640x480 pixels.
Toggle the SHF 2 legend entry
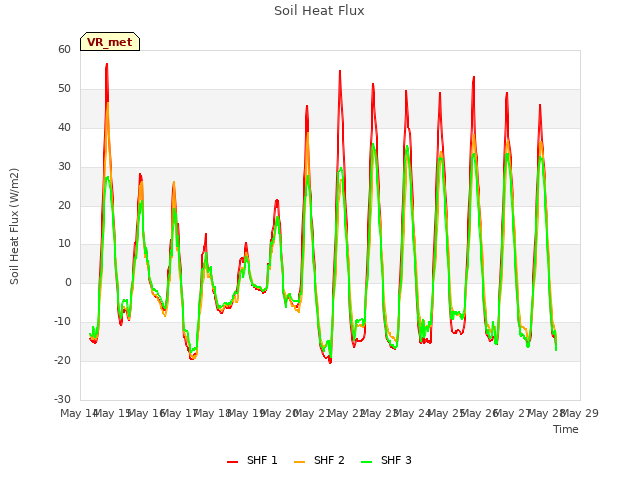(x=319, y=460)
